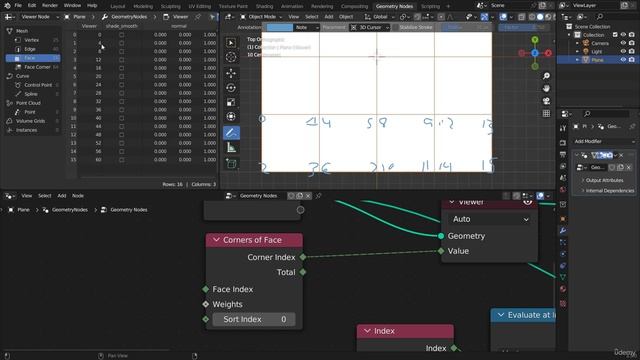Select the Annotate pencil tool
Screen dimensions: 640x360
[231, 133]
